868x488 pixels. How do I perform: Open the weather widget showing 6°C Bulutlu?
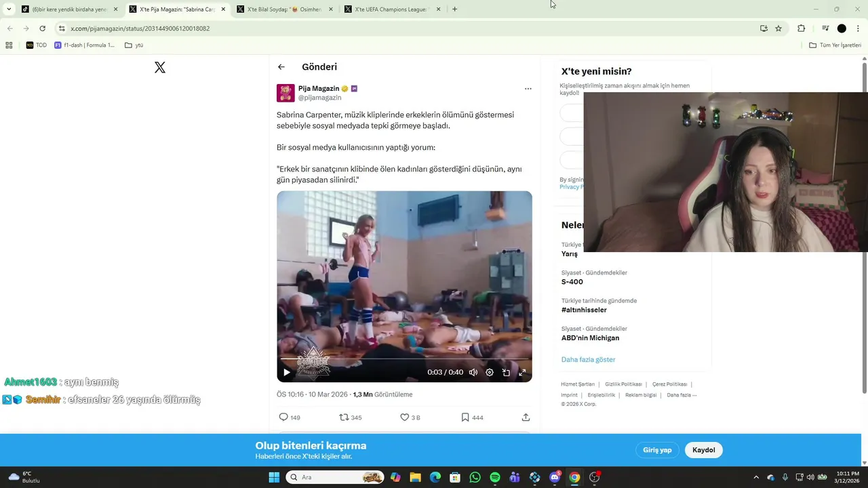[x=24, y=477]
